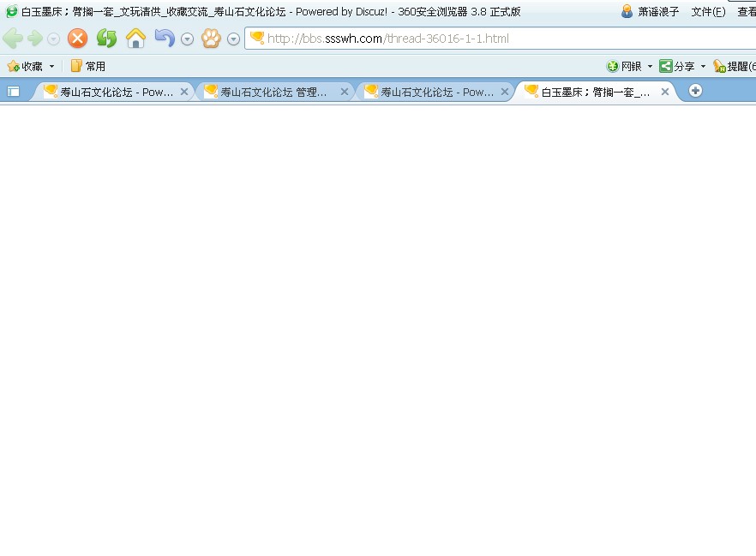Refresh the page with green arrows icon
Viewport: 756px width, 556px height.
pos(106,39)
